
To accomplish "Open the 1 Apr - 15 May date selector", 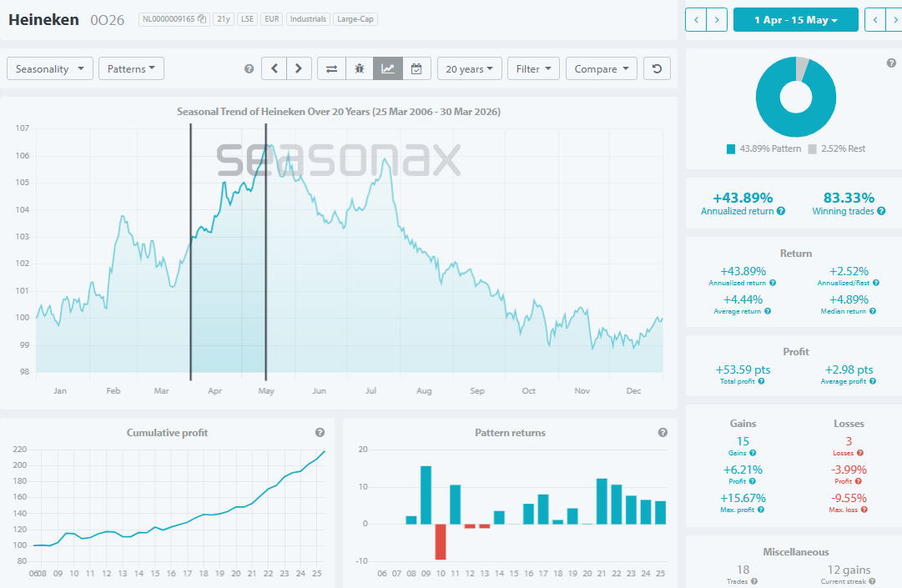I will coord(795,19).
